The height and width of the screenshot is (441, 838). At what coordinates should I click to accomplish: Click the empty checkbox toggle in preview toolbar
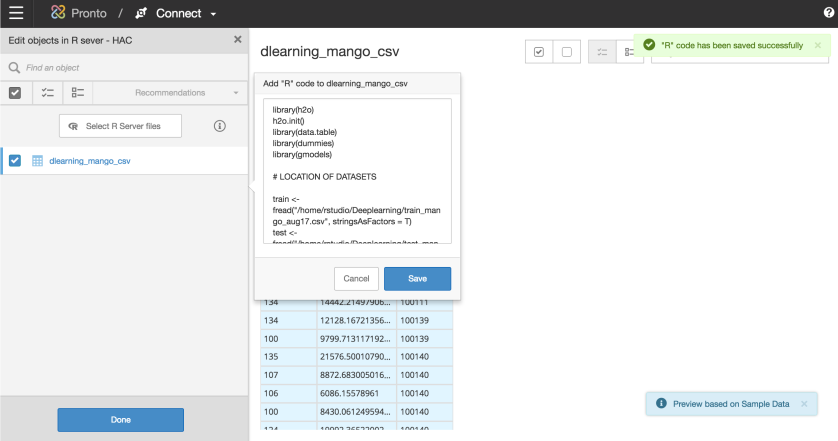(566, 53)
